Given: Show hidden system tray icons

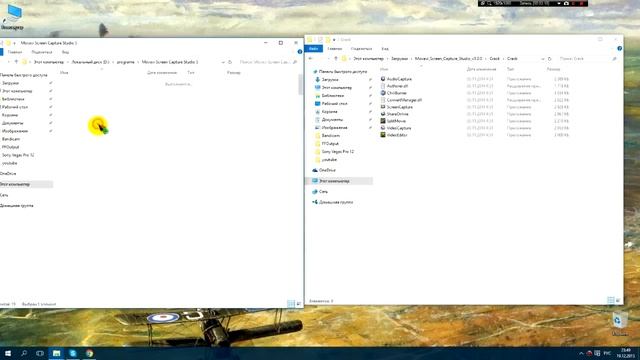Looking at the screenshot, I should 581,353.
